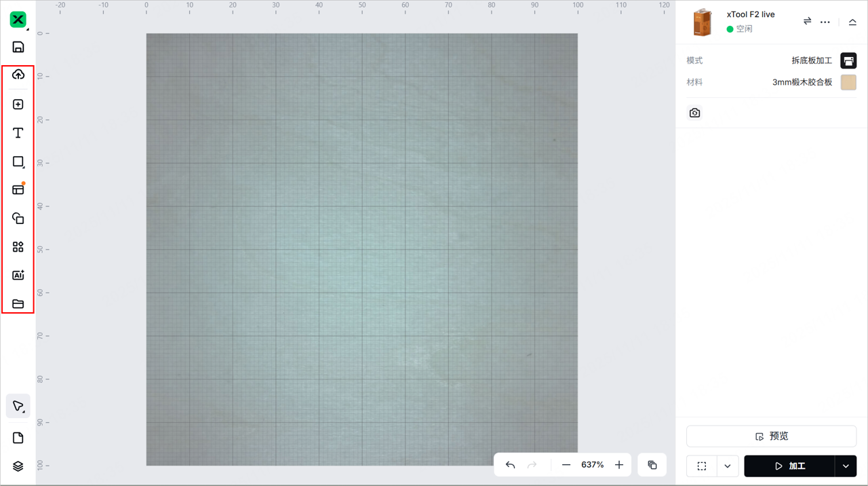Click the 3mm basswood material color swatch

click(x=848, y=82)
